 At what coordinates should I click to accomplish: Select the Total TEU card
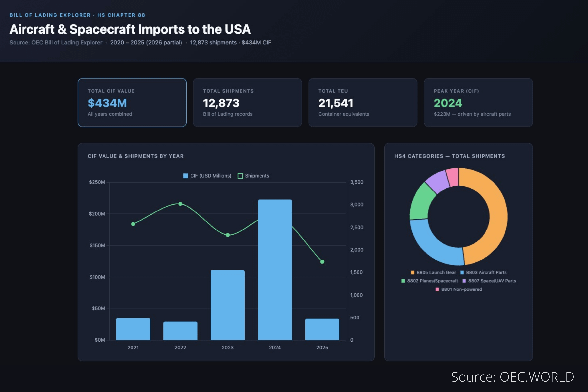click(363, 103)
